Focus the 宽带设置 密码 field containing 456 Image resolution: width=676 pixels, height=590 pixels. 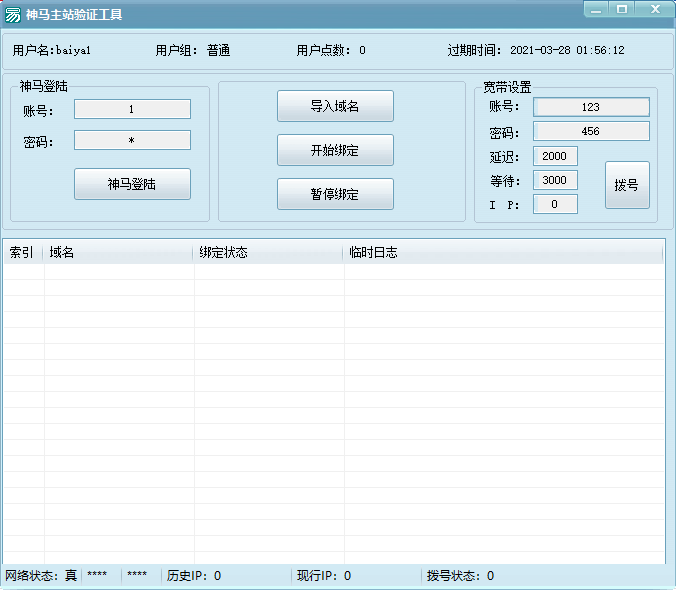(592, 131)
